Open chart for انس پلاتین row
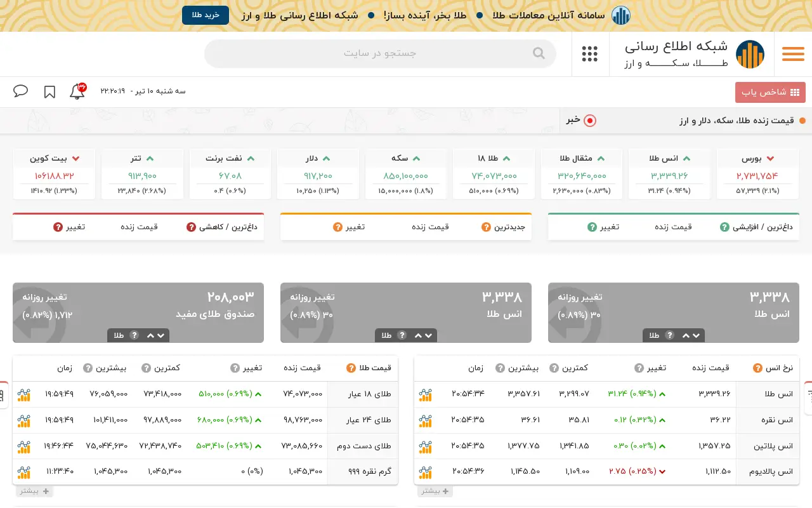812x508 pixels. pyautogui.click(x=425, y=446)
